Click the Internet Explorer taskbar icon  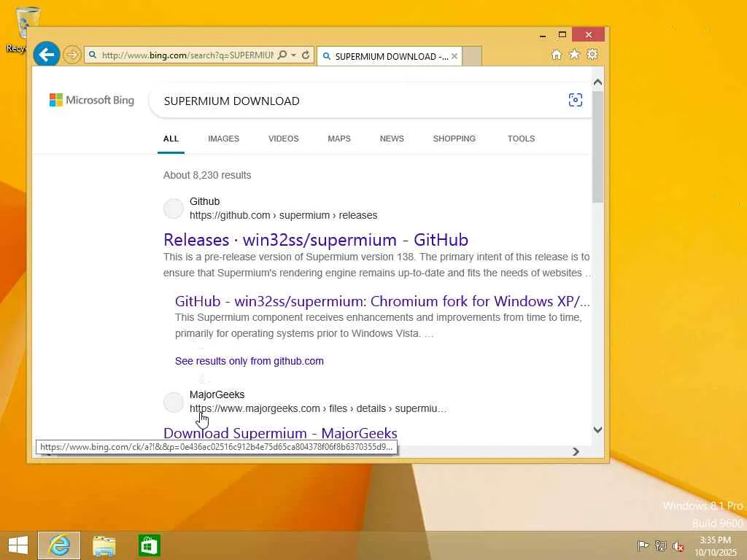(x=59, y=545)
